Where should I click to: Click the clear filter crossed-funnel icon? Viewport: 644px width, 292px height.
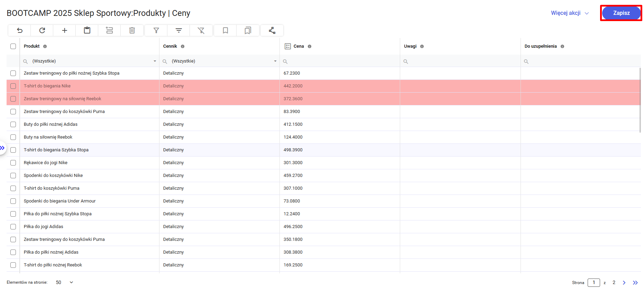click(201, 30)
